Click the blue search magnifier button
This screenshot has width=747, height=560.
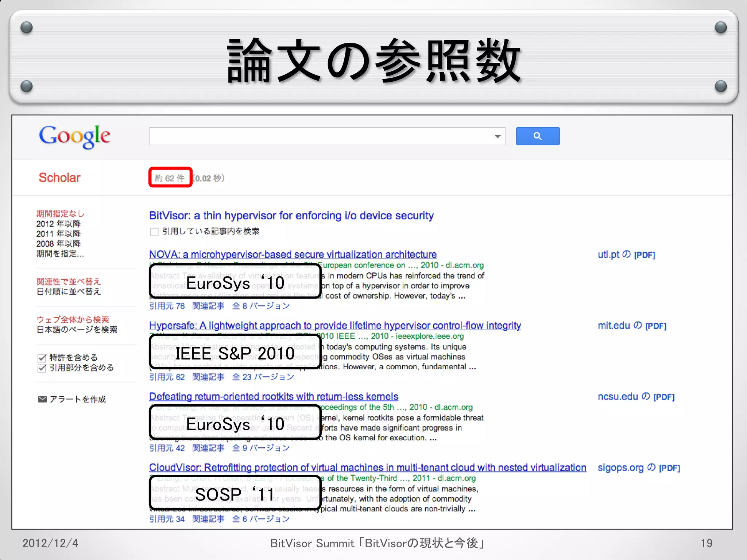538,136
